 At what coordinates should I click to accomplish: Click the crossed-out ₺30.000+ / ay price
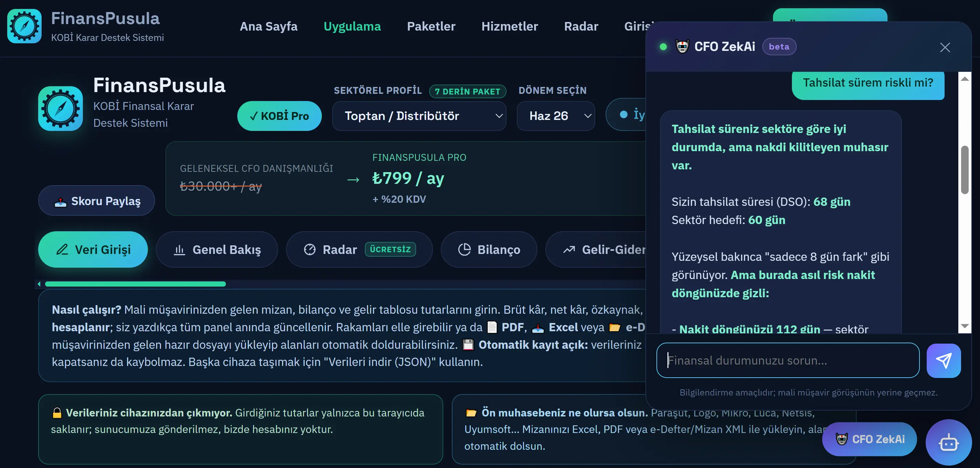point(221,186)
